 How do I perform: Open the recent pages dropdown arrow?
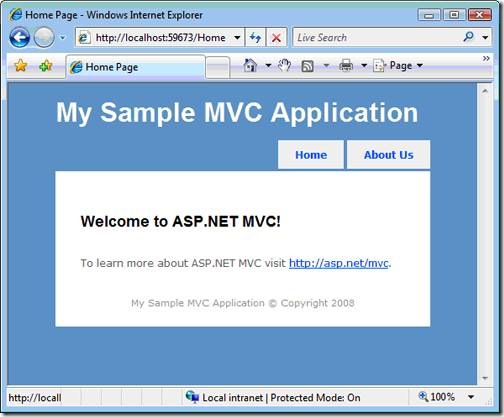[x=62, y=38]
